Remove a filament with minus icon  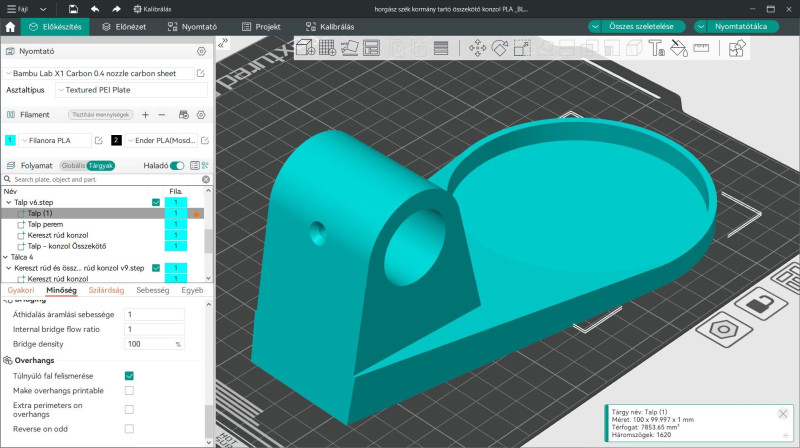162,115
